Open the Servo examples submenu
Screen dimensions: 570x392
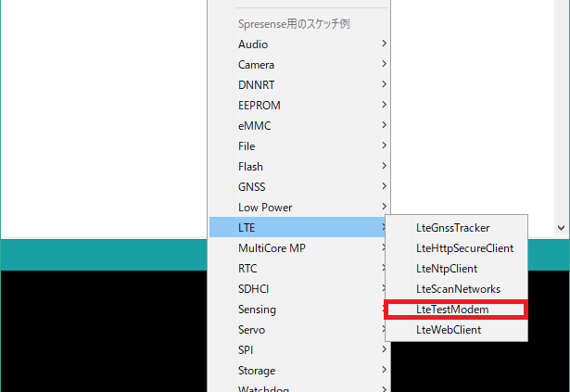[298, 329]
